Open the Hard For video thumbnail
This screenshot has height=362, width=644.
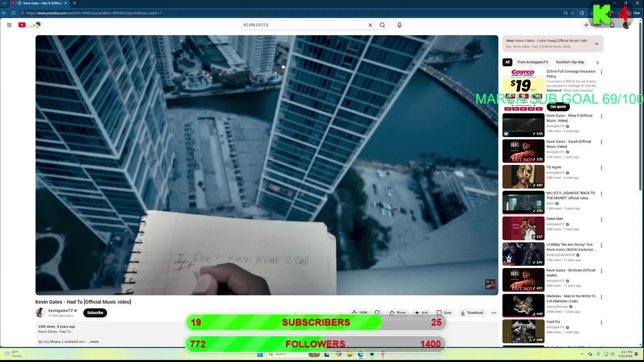click(x=523, y=331)
